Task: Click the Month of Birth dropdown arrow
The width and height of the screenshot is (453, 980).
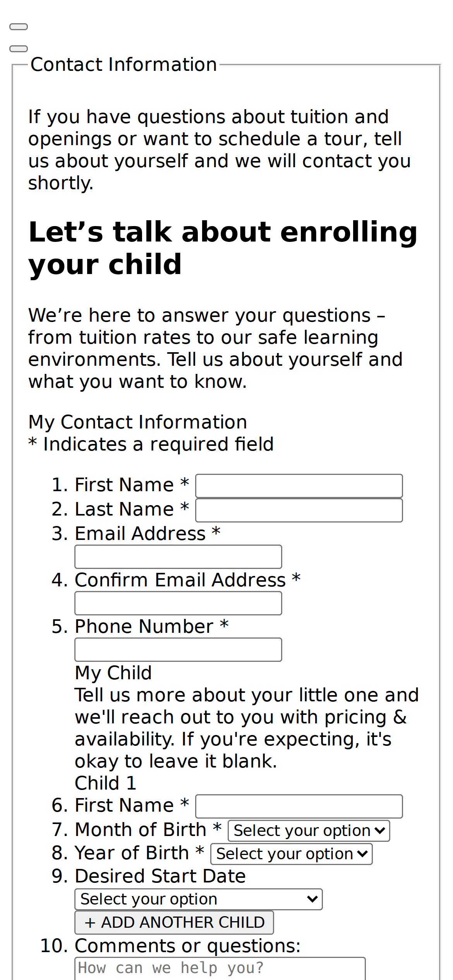Action: pyautogui.click(x=380, y=831)
